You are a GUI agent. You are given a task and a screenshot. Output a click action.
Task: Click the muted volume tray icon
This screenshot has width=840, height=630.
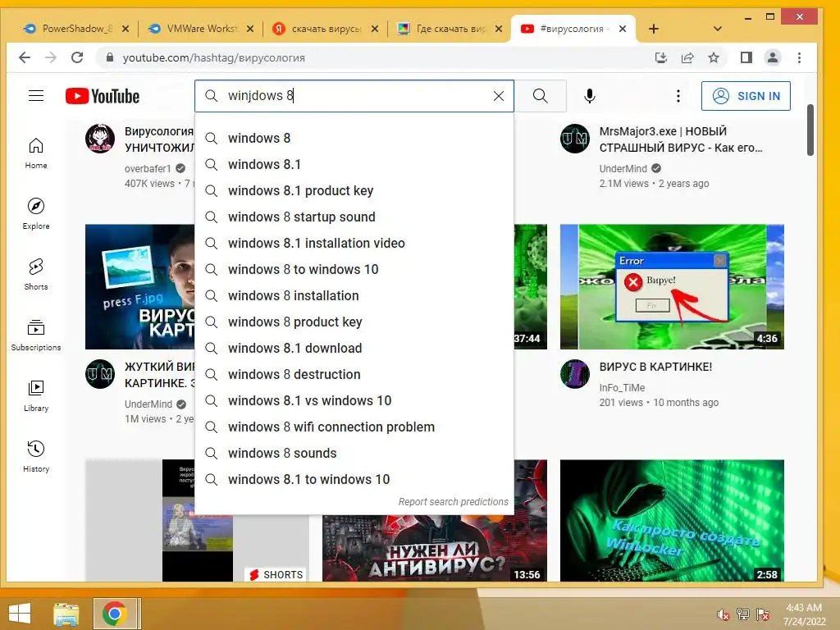724,614
